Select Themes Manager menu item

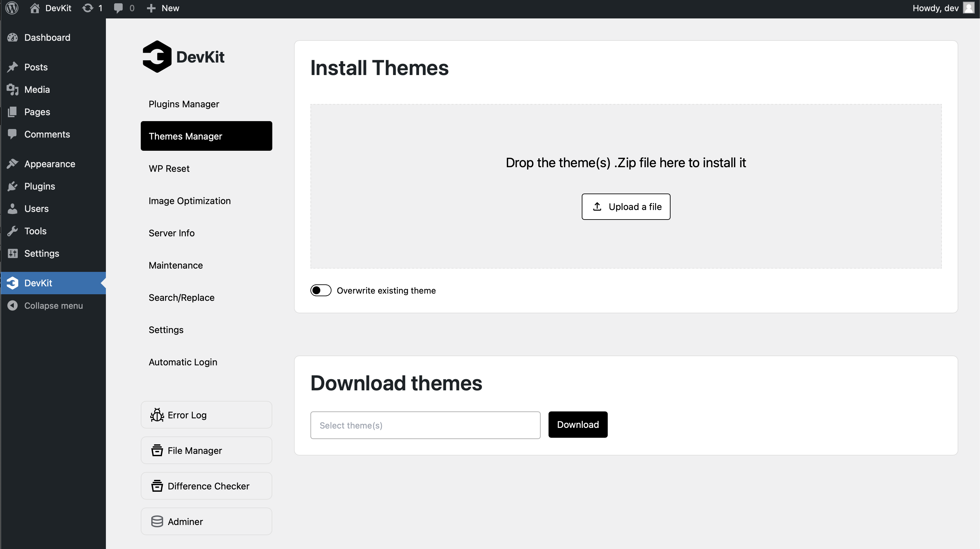coord(207,136)
